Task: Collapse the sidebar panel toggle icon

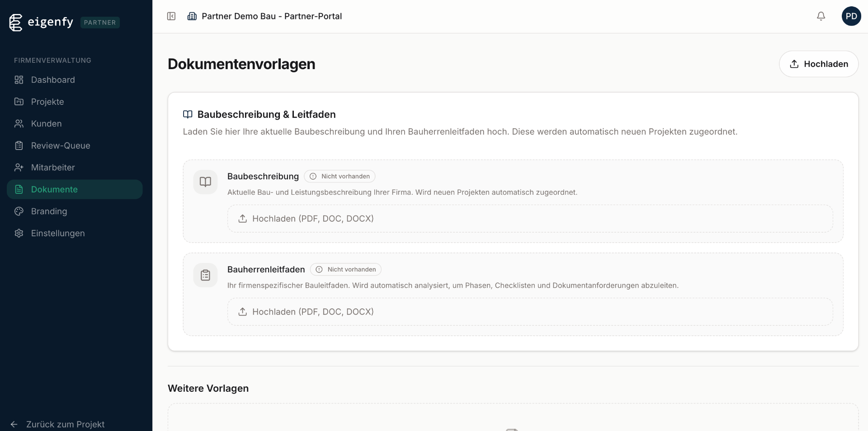Action: pyautogui.click(x=171, y=16)
